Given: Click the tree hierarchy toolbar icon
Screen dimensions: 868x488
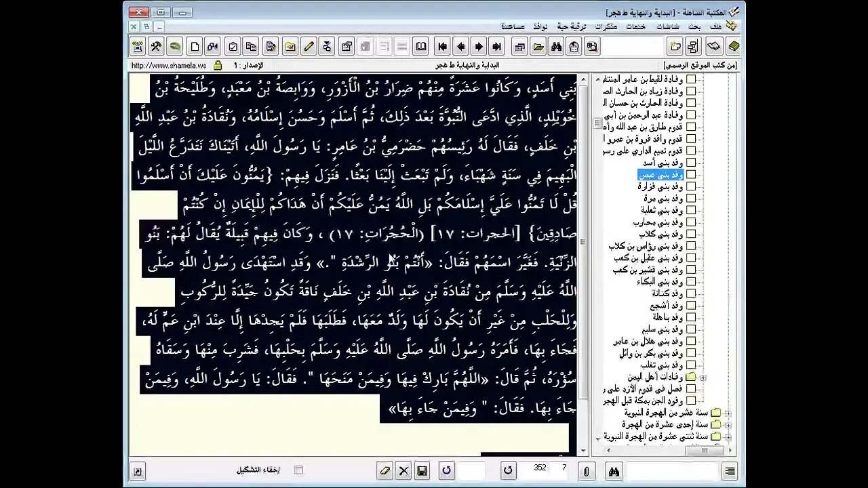Looking at the screenshot, I should [693, 47].
